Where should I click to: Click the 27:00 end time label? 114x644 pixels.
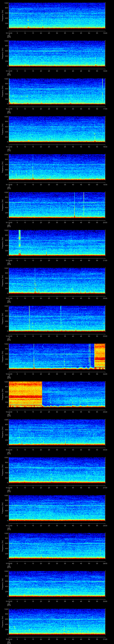click(x=105, y=487)
